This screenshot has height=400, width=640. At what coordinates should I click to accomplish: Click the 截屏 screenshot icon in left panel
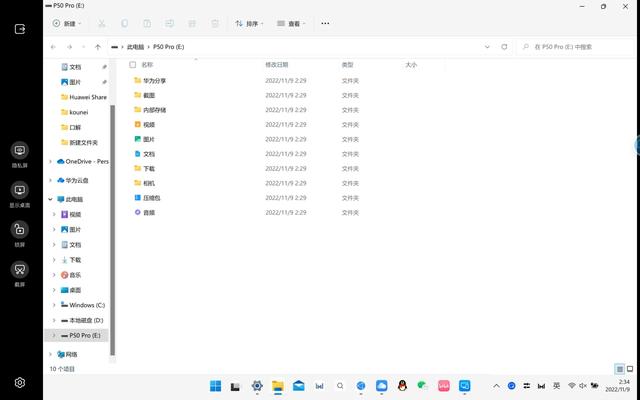(x=20, y=269)
